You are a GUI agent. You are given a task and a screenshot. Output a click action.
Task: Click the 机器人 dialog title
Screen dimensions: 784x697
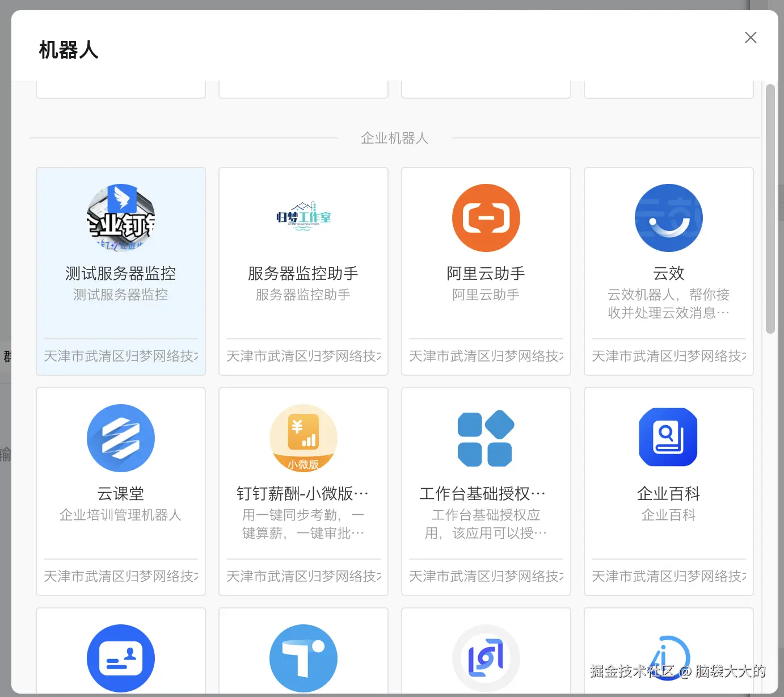coord(69,50)
